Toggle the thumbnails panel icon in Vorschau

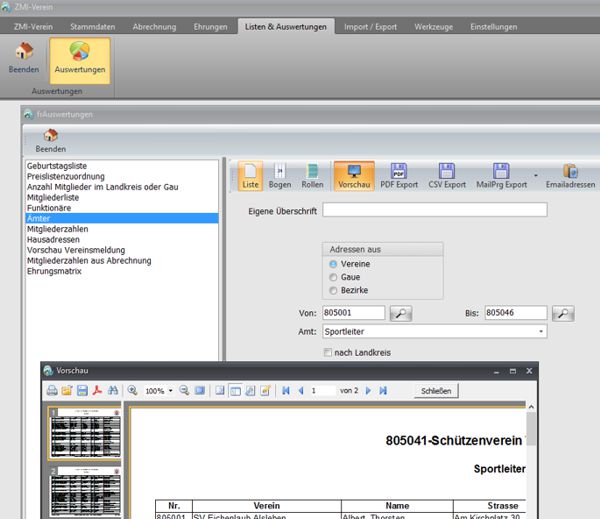click(235, 391)
